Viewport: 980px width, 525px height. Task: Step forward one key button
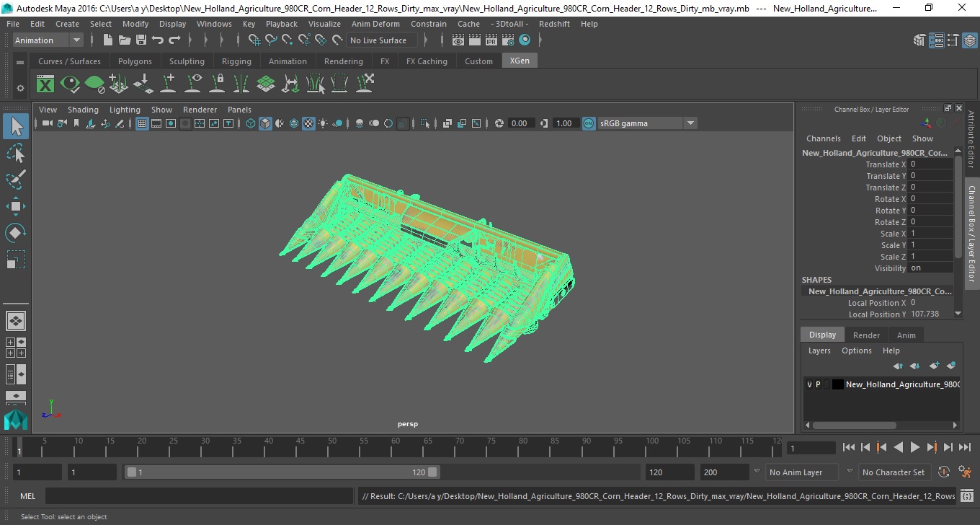[931, 448]
